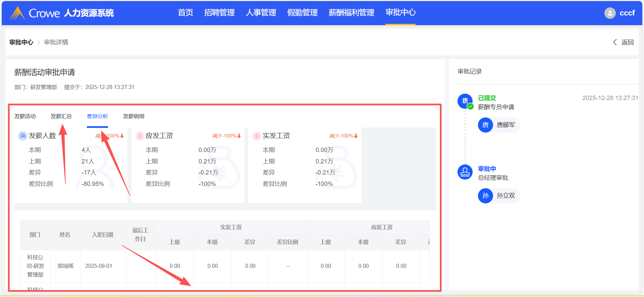Viewport: 644px width, 297px height.
Task: Click the 应发工资 money bag icon
Action: pos(140,136)
